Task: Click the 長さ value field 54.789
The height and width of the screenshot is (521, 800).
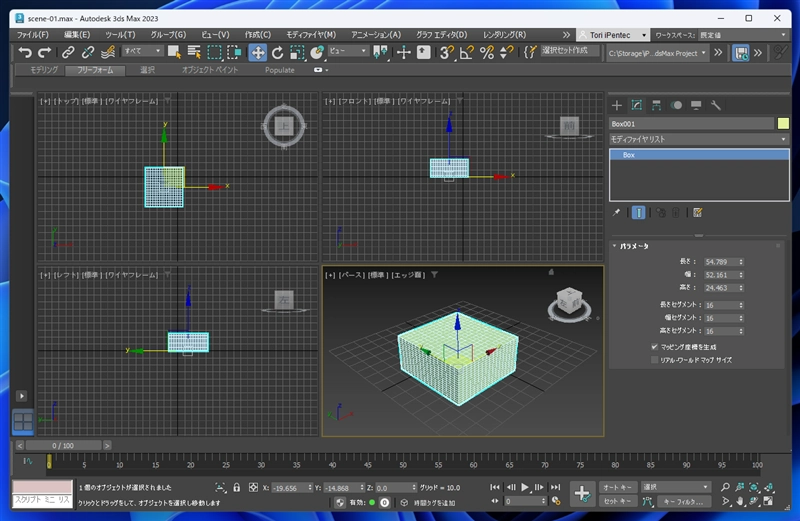Action: coord(720,262)
